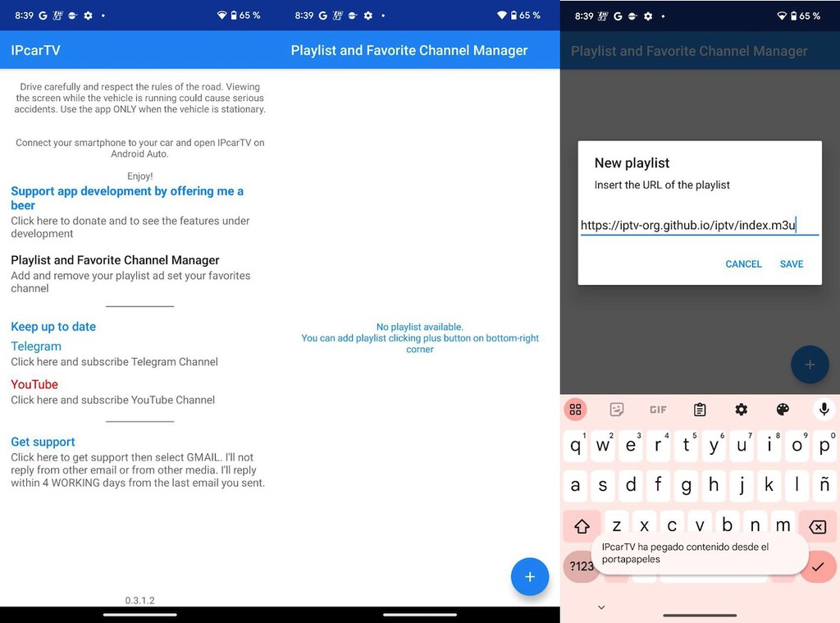This screenshot has width=840, height=623.
Task: Click the Get support link
Action: pyautogui.click(x=43, y=442)
